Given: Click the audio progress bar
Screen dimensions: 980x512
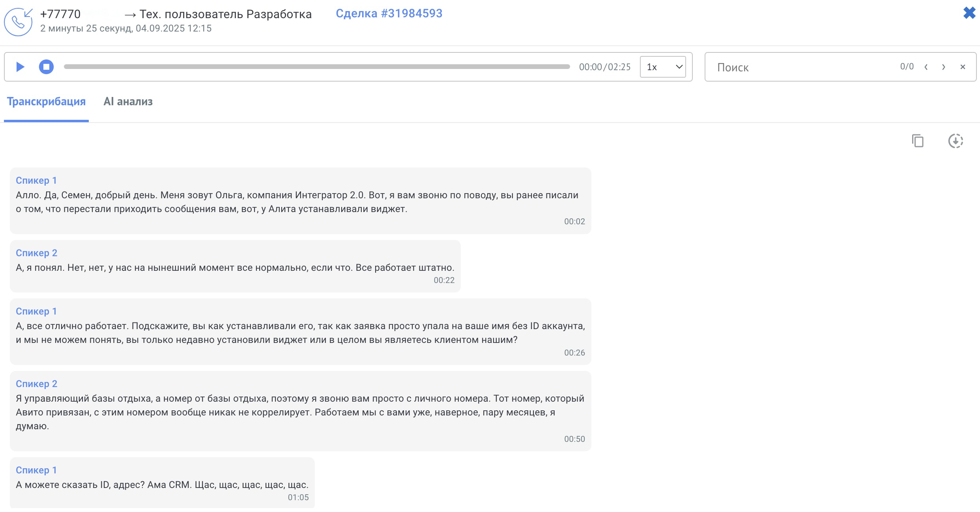Looking at the screenshot, I should (316, 67).
